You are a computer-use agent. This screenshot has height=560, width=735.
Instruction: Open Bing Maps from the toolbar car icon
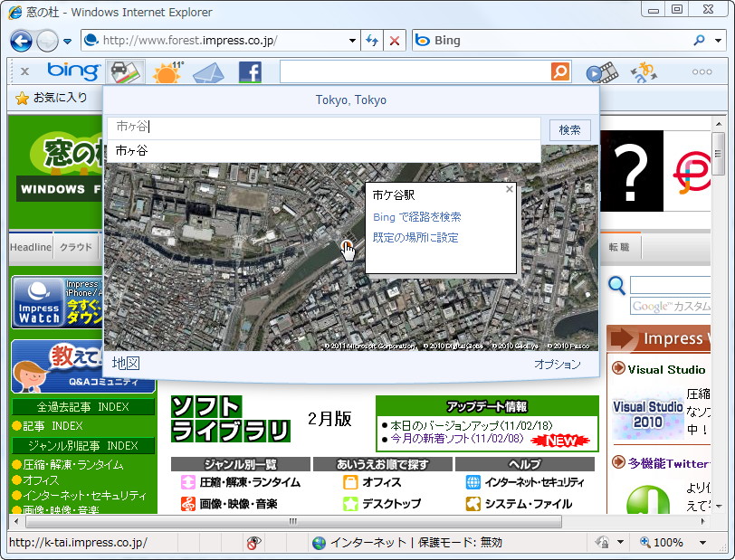point(125,71)
